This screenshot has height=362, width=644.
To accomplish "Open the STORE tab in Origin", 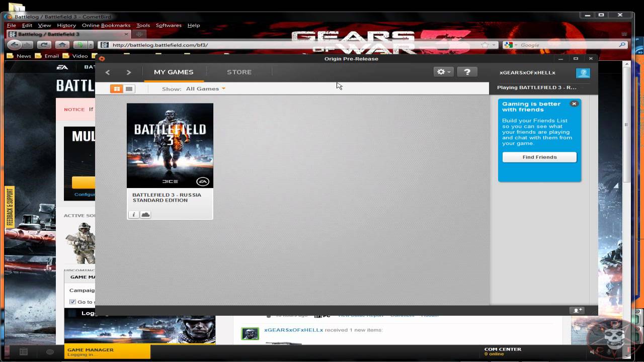I will pyautogui.click(x=239, y=72).
